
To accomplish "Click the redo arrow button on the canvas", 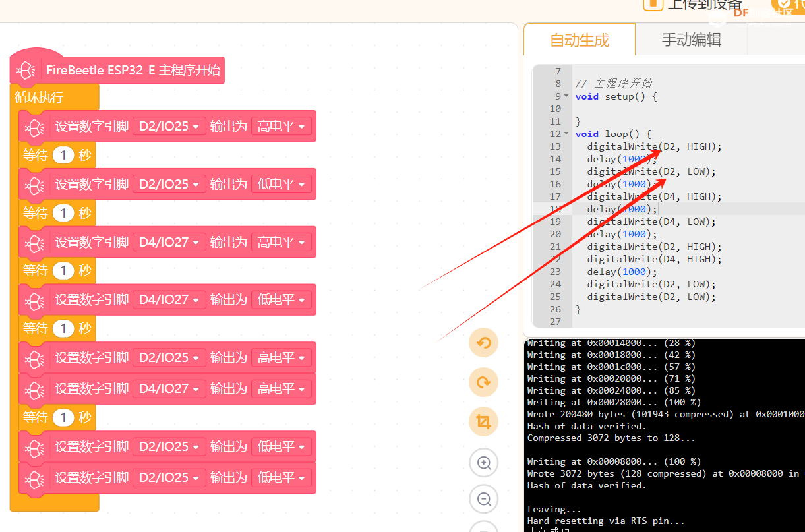I will coord(483,382).
